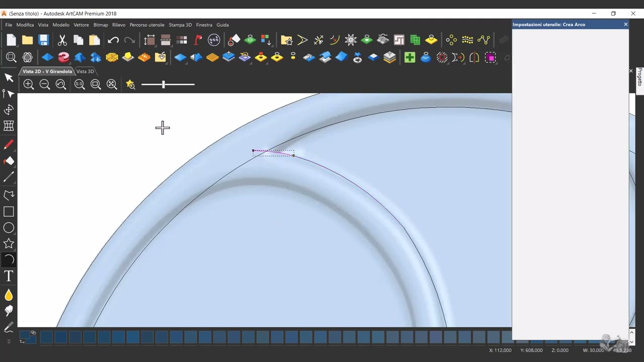The height and width of the screenshot is (362, 644).
Task: Select the create star tool
Action: click(x=9, y=244)
